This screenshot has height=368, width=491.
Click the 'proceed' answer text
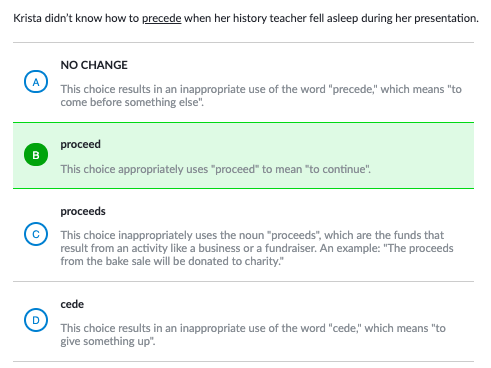(80, 144)
